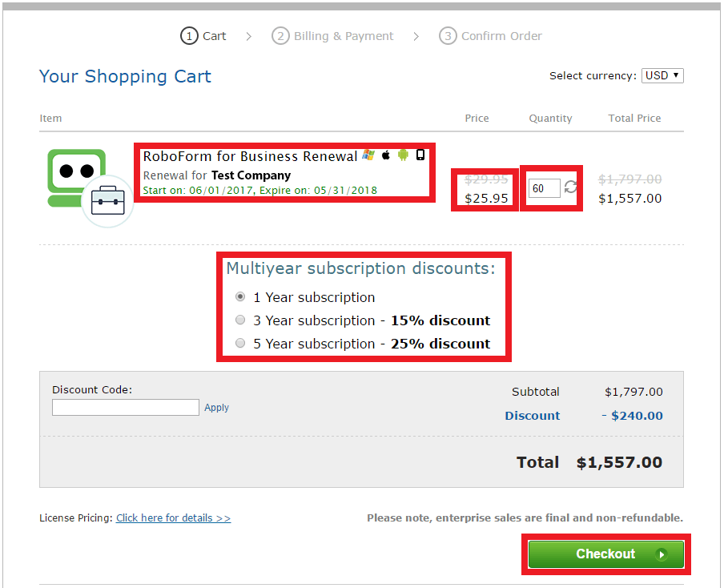Click the mobile phone icon on the product row

pyautogui.click(x=420, y=155)
